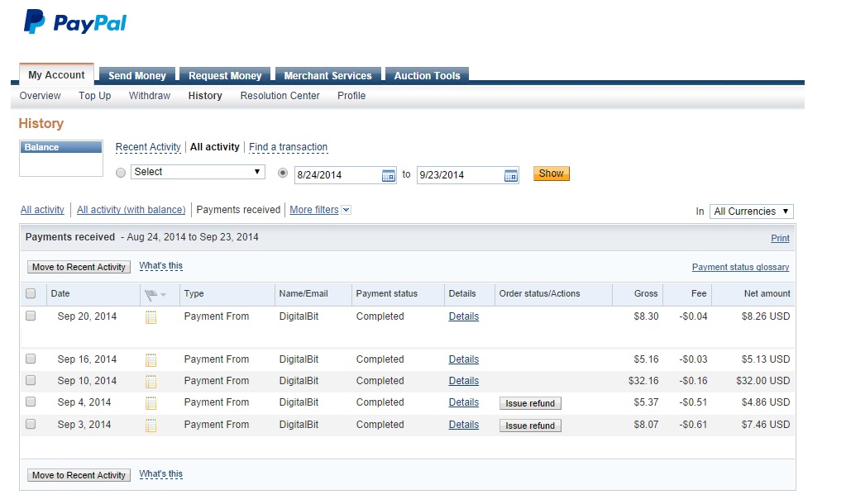Click the Balance panel header
The height and width of the screenshot is (504, 846).
(61, 147)
